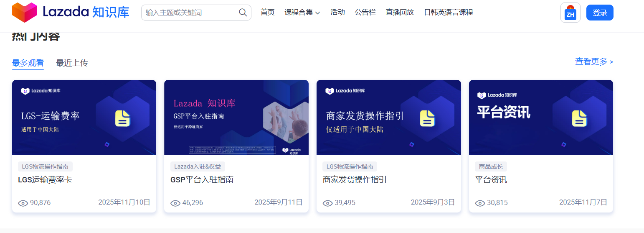
Task: Click the view count 90,876
Action: [x=40, y=203]
